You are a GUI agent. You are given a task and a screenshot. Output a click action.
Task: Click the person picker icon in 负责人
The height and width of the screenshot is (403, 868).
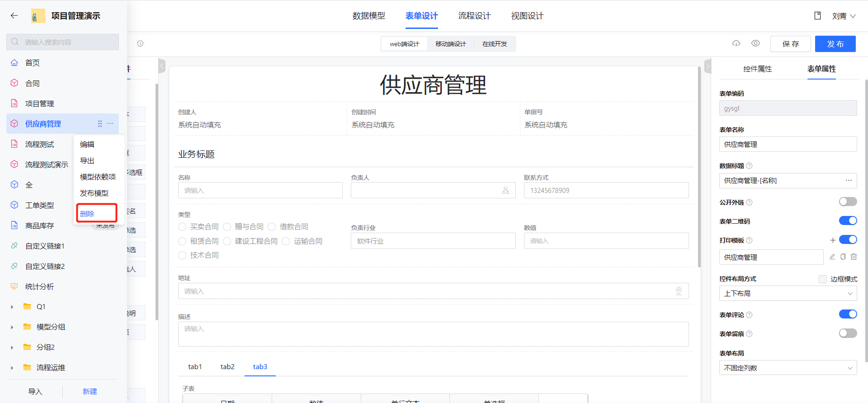pos(505,191)
